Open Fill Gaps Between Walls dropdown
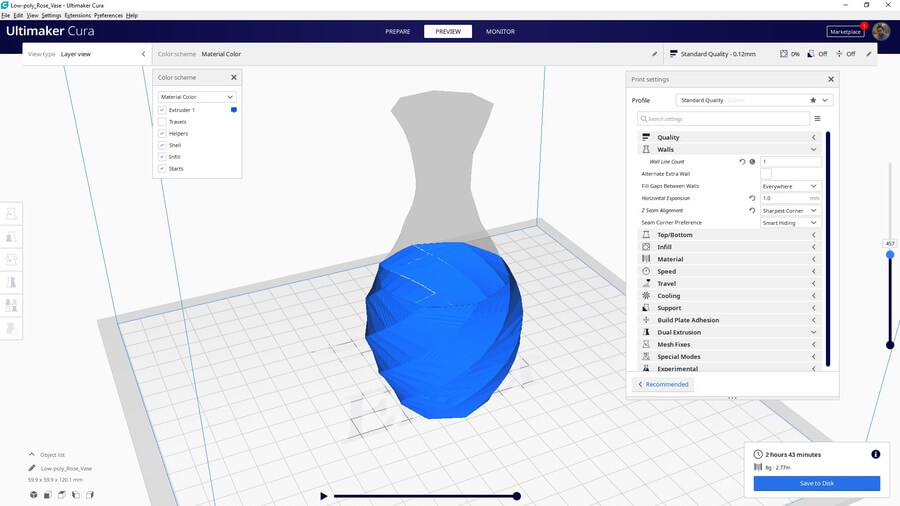Viewport: 900px width, 506px height. pyautogui.click(x=790, y=186)
